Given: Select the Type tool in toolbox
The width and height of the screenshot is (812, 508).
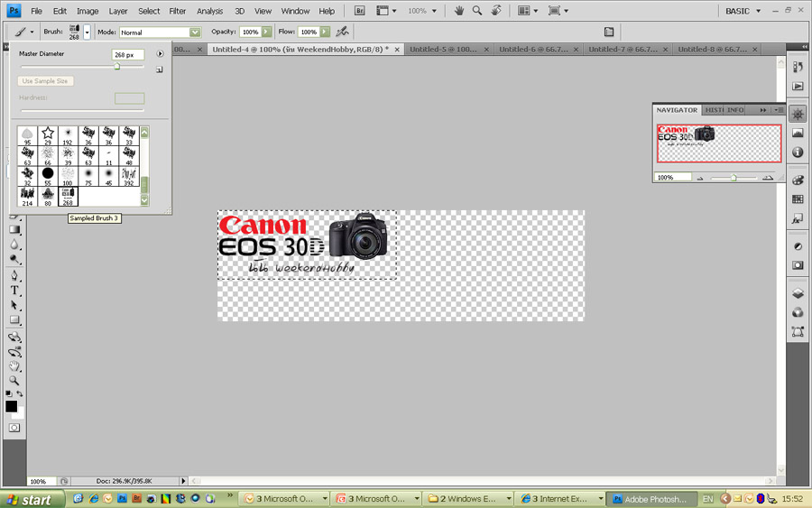Looking at the screenshot, I should 15,291.
